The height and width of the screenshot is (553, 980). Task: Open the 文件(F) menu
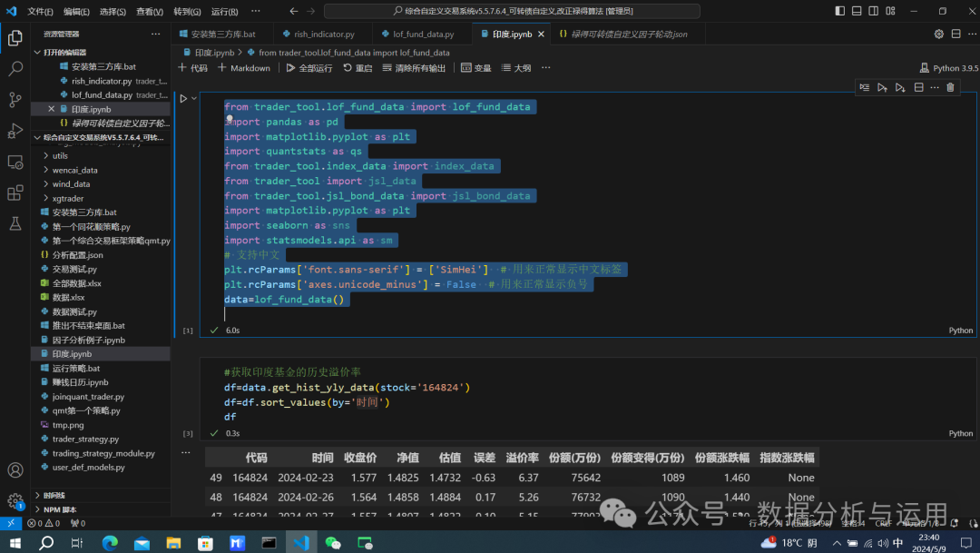(x=40, y=11)
